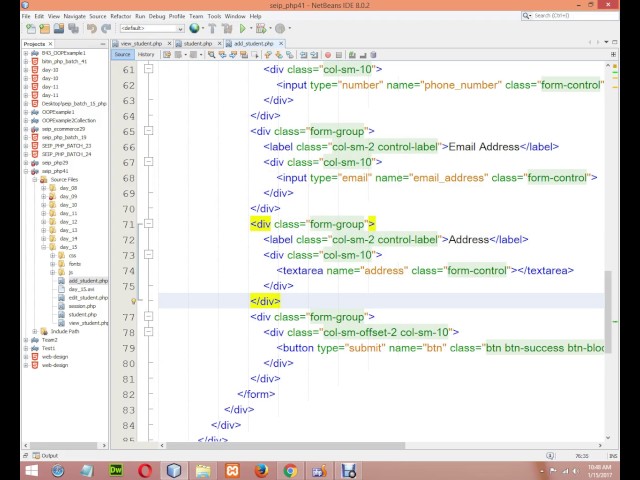This screenshot has height=480, width=640.
Task: Close the add_student.php tab
Action: (x=281, y=43)
